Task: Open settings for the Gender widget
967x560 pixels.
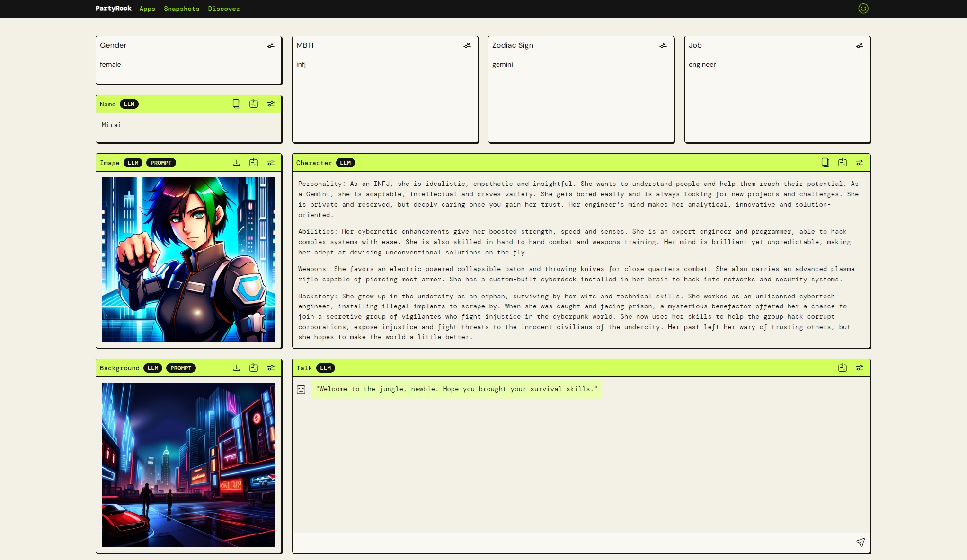Action: [271, 45]
